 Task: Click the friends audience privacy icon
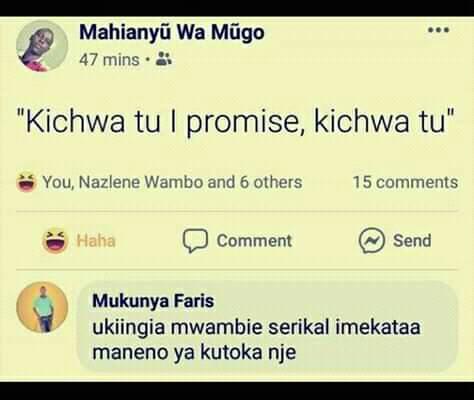pos(164,59)
